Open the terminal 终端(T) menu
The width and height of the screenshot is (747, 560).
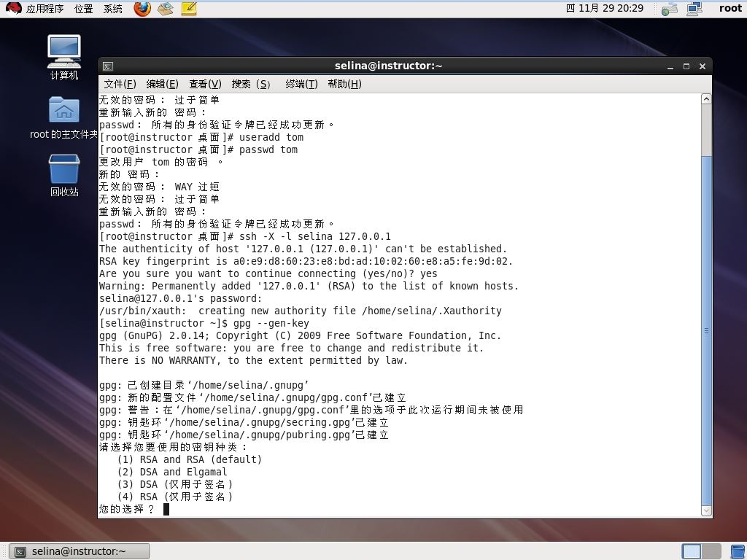click(301, 85)
